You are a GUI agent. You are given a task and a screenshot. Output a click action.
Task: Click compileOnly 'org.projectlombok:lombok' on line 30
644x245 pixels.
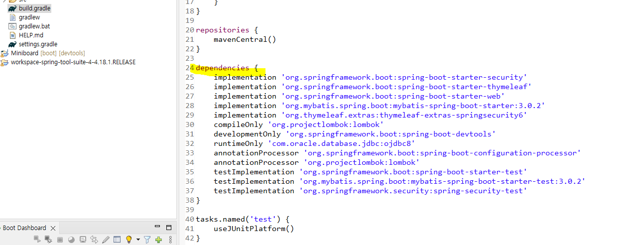coord(299,124)
